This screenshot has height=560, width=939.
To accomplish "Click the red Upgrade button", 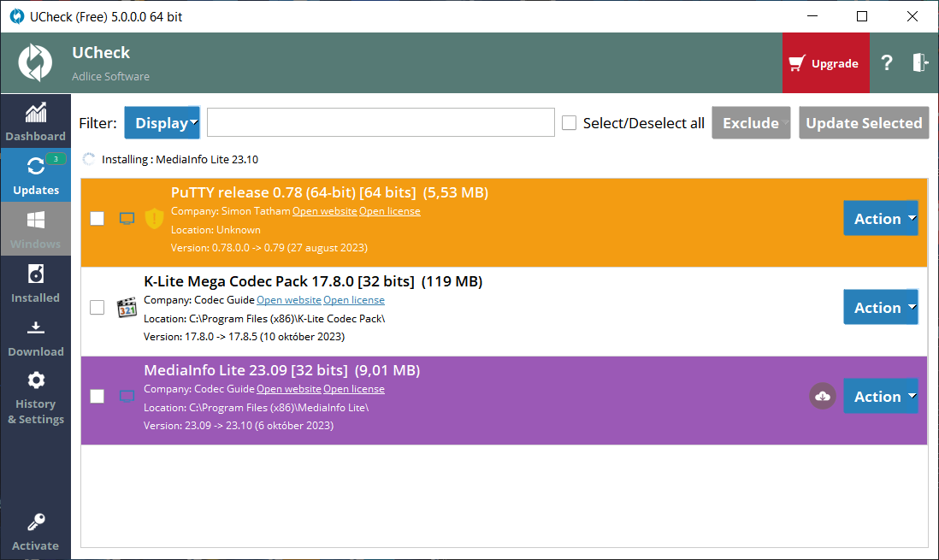I will (824, 63).
